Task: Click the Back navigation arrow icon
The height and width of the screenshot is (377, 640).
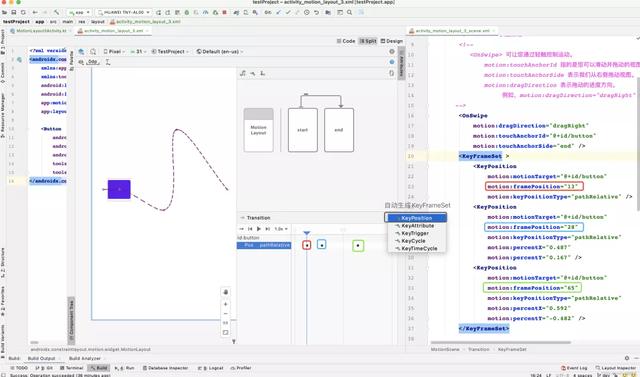Action: pyautogui.click(x=35, y=12)
